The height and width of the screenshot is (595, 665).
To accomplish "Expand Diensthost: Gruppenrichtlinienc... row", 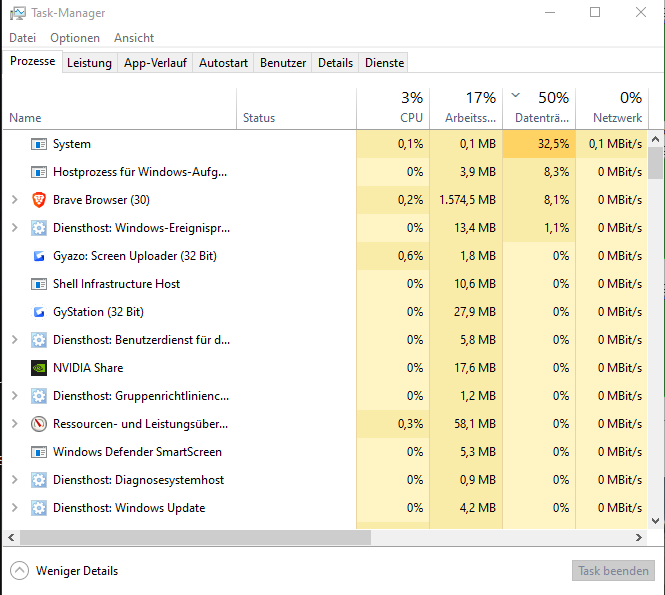I will tap(14, 396).
